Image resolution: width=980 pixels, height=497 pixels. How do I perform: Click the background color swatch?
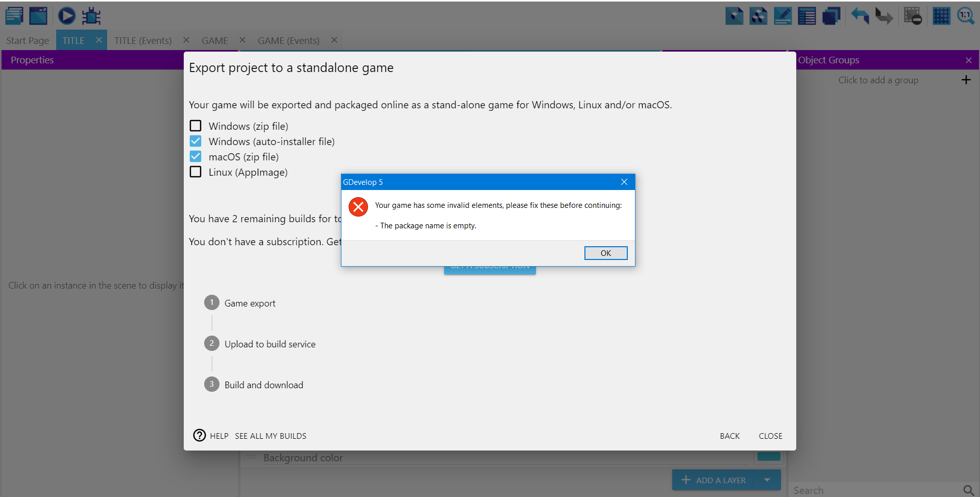click(x=769, y=457)
